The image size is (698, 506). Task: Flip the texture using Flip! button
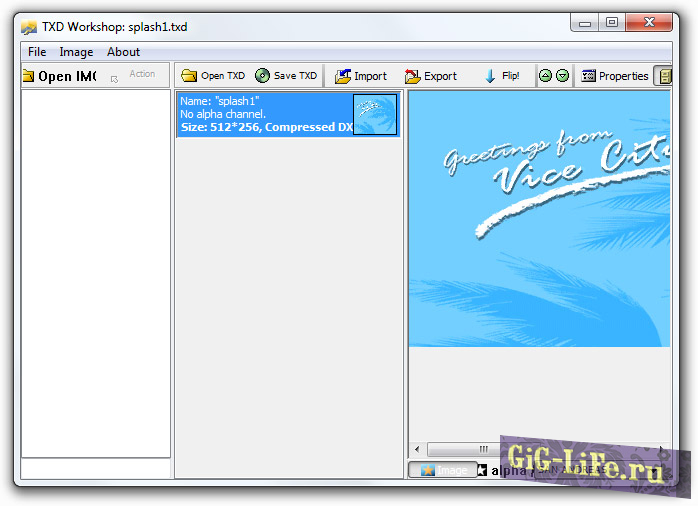[x=502, y=76]
